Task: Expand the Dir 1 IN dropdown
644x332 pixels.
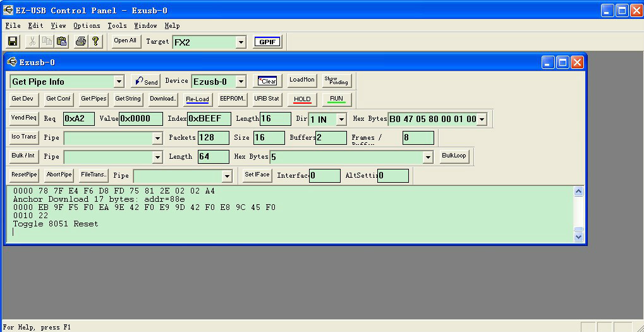Action: click(x=341, y=120)
